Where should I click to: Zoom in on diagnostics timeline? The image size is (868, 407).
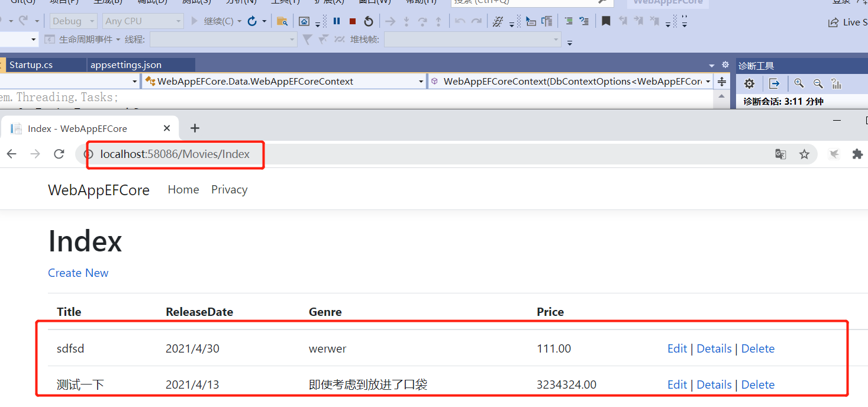pyautogui.click(x=799, y=83)
